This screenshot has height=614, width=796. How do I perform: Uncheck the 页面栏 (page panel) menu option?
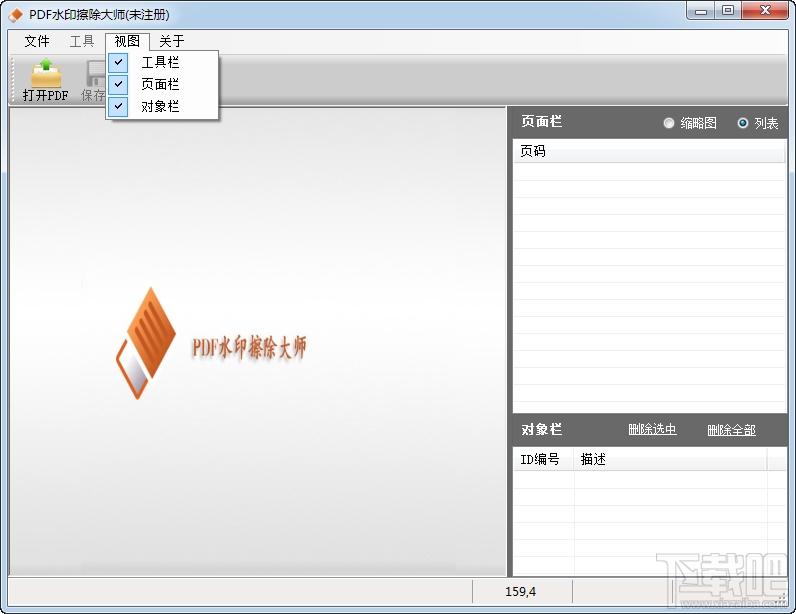[162, 84]
